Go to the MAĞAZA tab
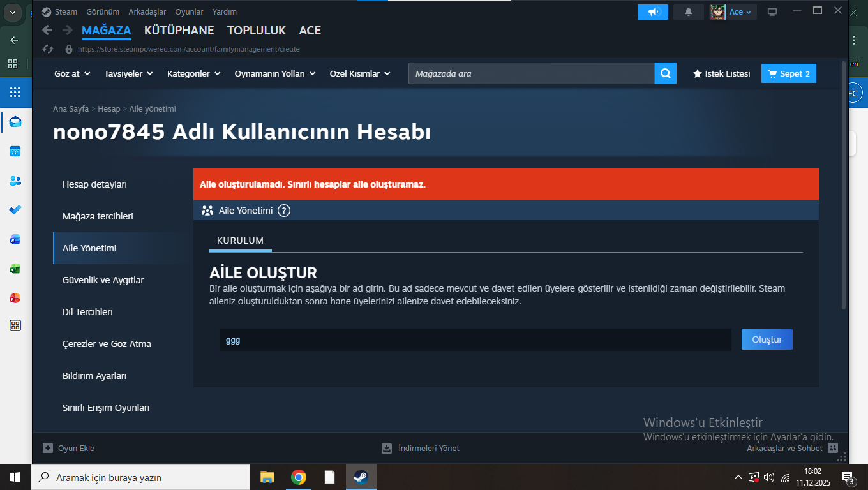 [107, 30]
